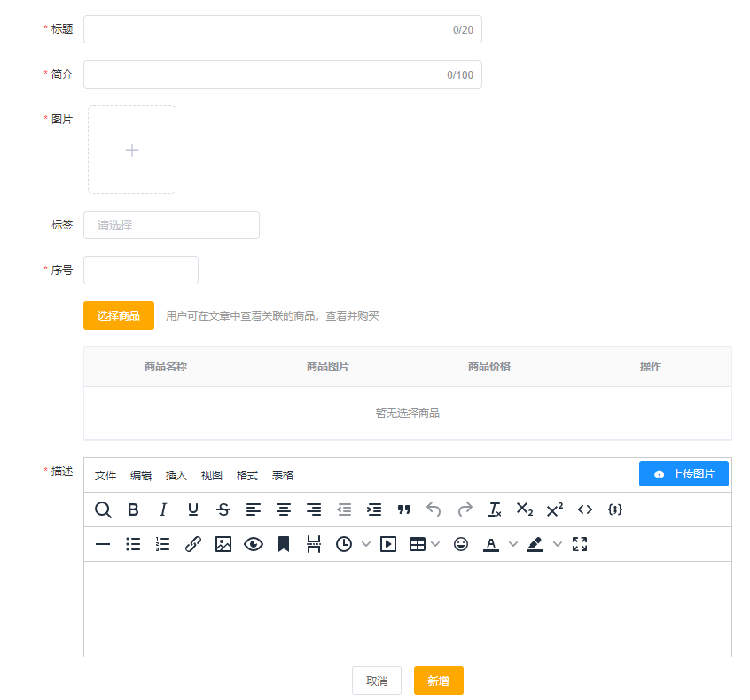Click the insert image icon
Screen dimensions: 750x700
223,544
